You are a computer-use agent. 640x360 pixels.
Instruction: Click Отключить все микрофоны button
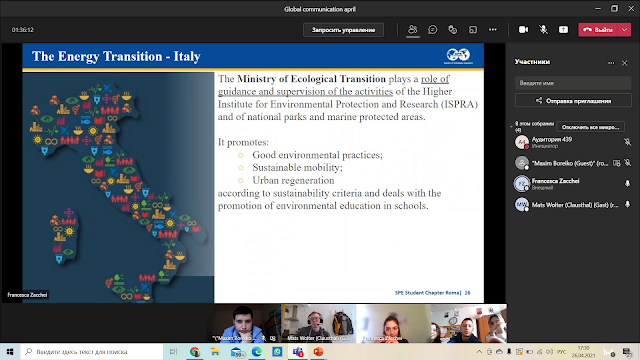[x=590, y=127]
